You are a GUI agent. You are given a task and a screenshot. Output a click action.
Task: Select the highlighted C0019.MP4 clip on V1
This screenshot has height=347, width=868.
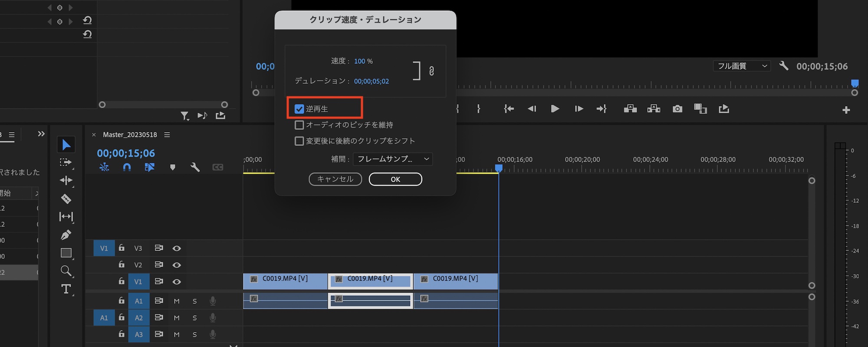370,281
